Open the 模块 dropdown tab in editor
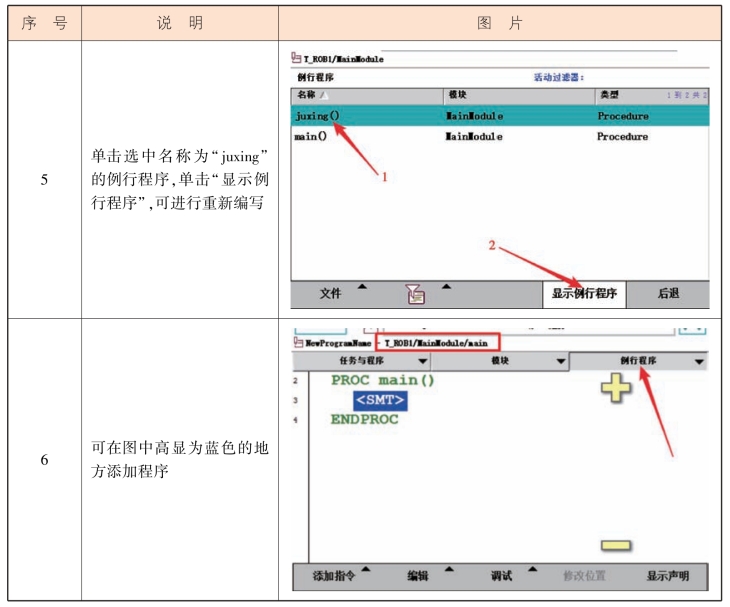 click(500, 361)
